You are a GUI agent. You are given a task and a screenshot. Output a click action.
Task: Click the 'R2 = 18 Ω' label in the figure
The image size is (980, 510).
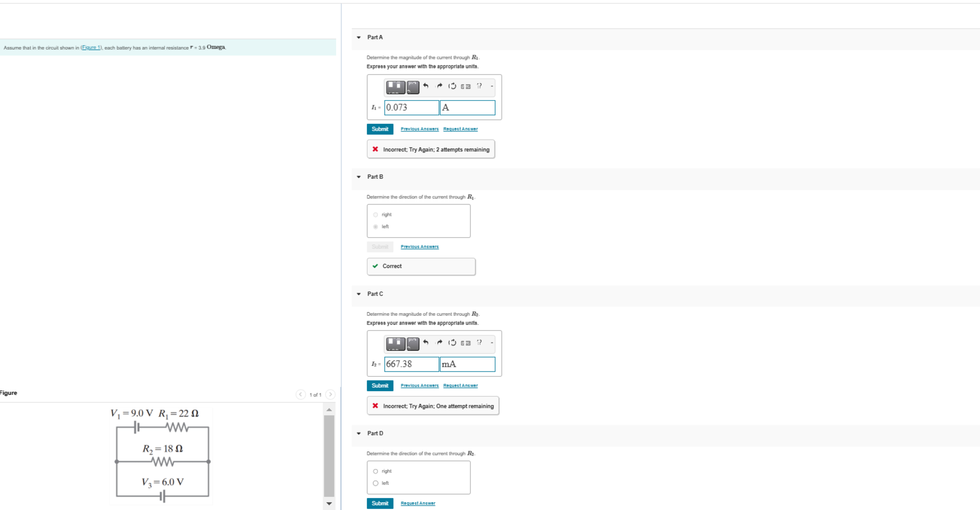point(163,449)
